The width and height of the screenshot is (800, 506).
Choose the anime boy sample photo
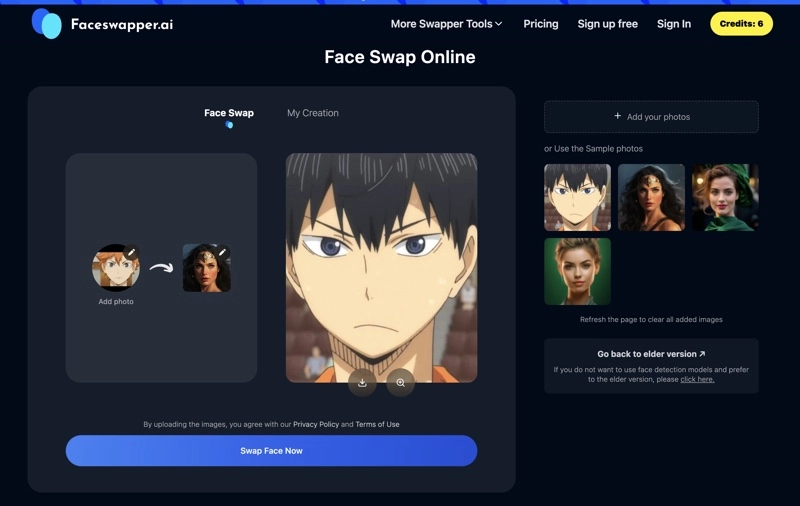577,197
